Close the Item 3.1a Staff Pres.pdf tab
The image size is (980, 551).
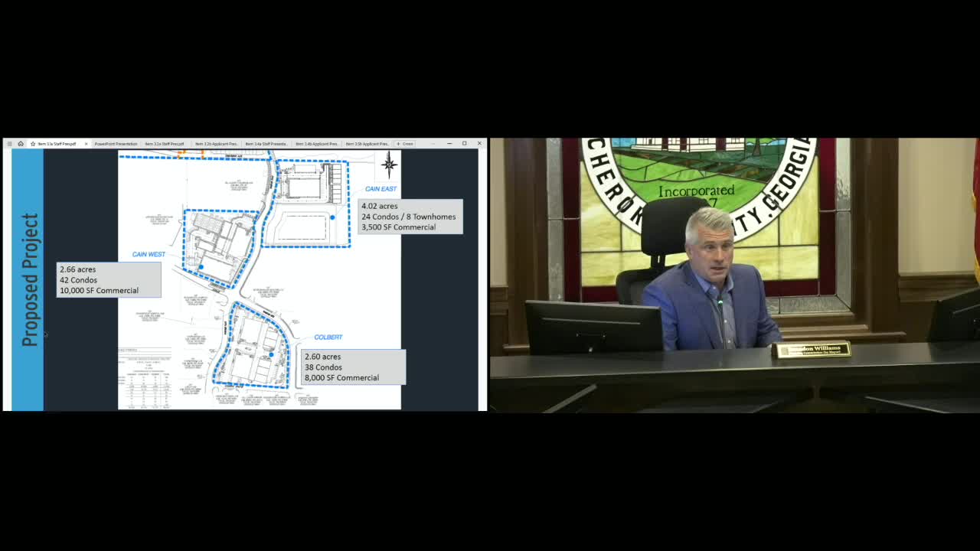point(86,143)
